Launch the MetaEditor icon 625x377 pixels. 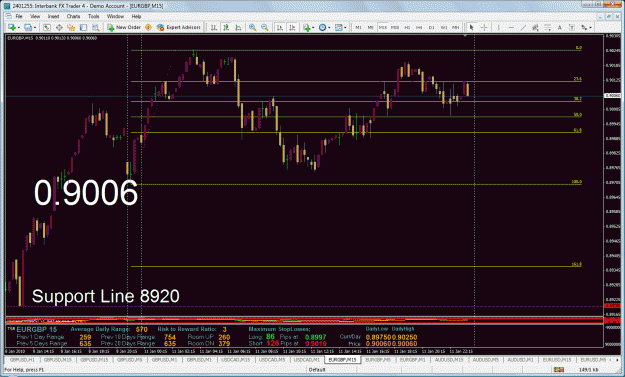tap(148, 27)
